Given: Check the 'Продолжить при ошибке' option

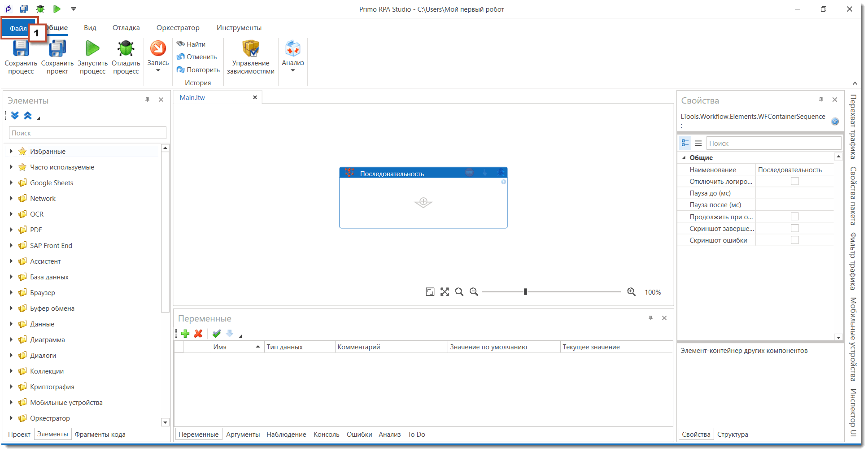Looking at the screenshot, I should pyautogui.click(x=794, y=217).
